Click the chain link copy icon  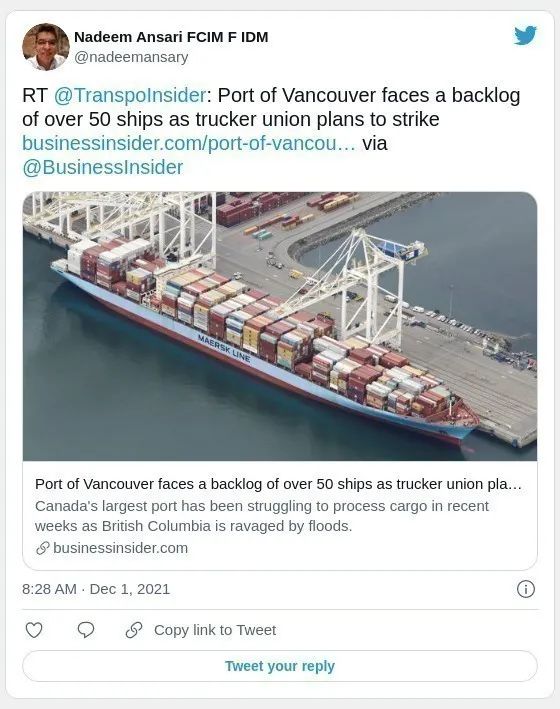134,630
